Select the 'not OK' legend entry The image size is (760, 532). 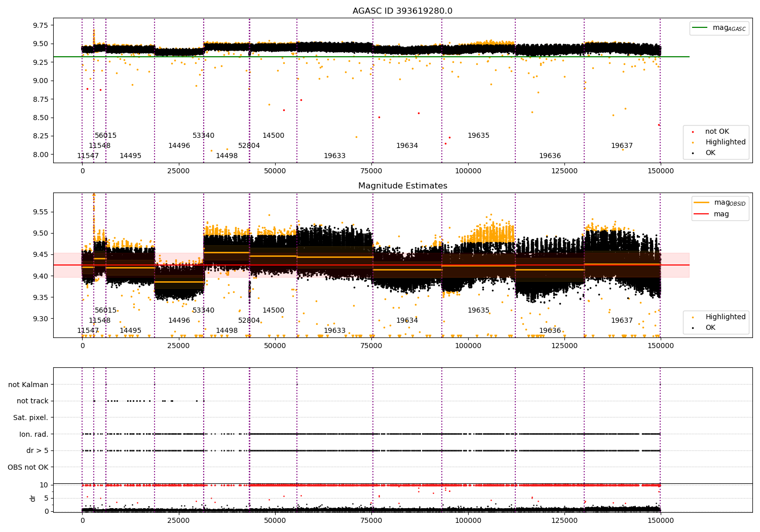point(712,132)
